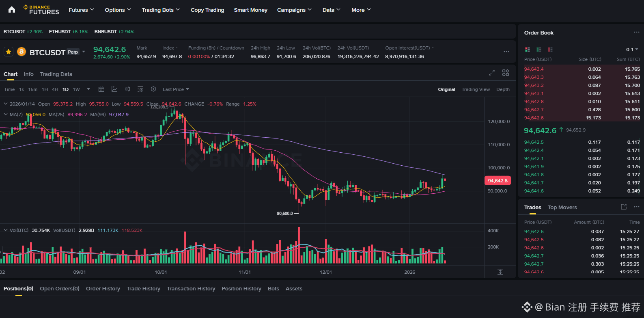Select the Original chart mode

click(446, 89)
